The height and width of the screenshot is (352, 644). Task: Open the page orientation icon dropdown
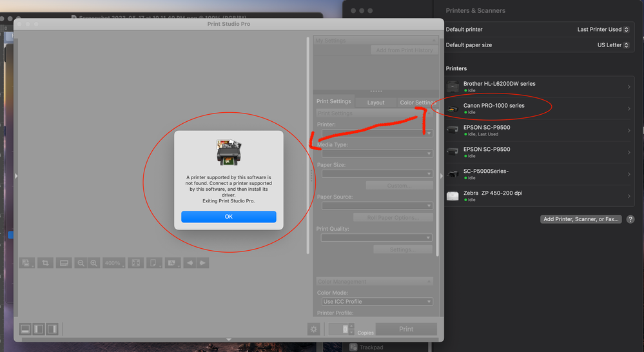[154, 263]
